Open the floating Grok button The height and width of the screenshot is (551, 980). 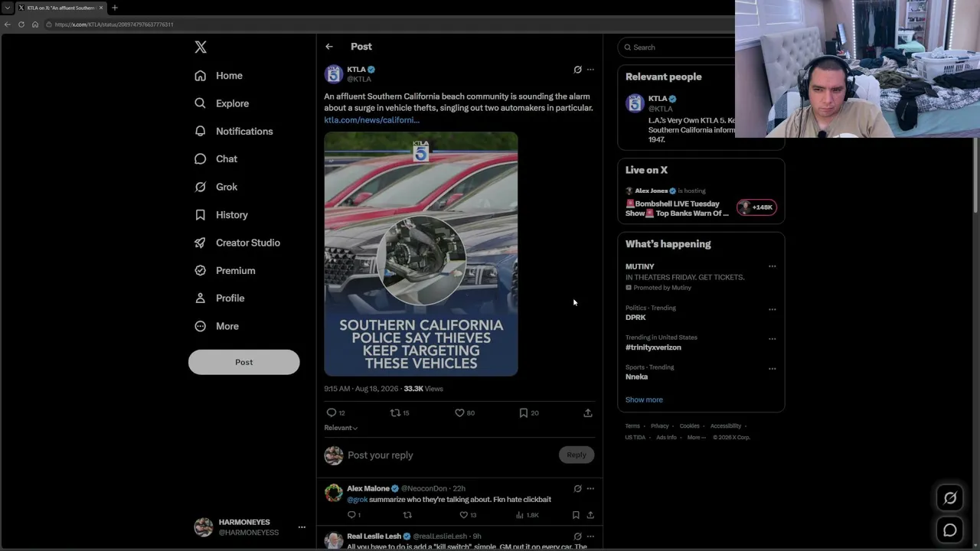(x=950, y=498)
